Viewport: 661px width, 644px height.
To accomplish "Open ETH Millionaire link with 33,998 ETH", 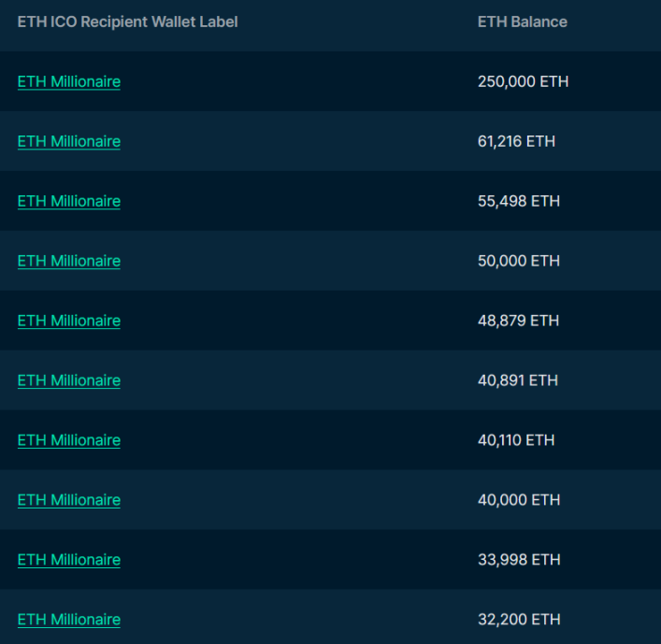I will [x=68, y=560].
